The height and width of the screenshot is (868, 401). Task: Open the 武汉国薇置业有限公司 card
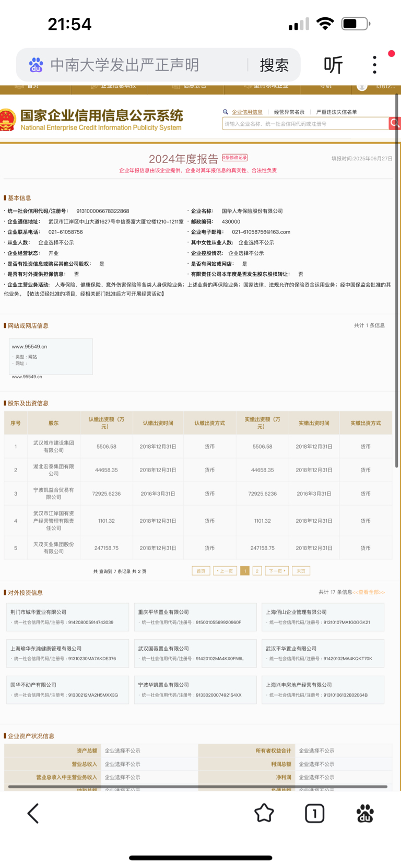click(195, 653)
